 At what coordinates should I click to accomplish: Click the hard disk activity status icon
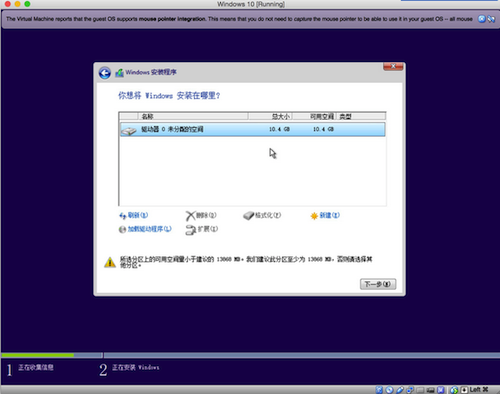[379, 389]
